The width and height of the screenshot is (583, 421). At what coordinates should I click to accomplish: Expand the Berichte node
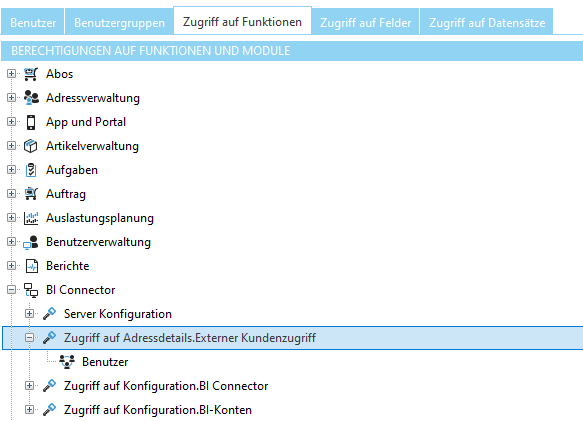coord(12,266)
